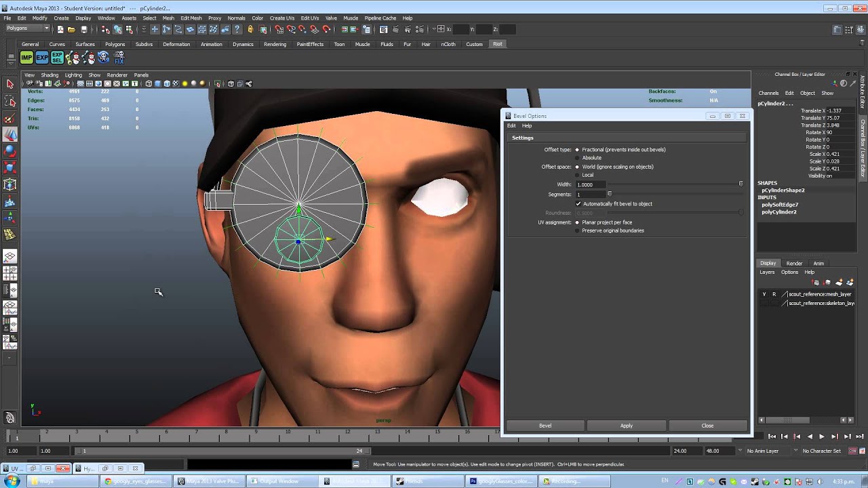Screen dimensions: 868x488
Task: Click the Bevel button
Action: click(545, 426)
